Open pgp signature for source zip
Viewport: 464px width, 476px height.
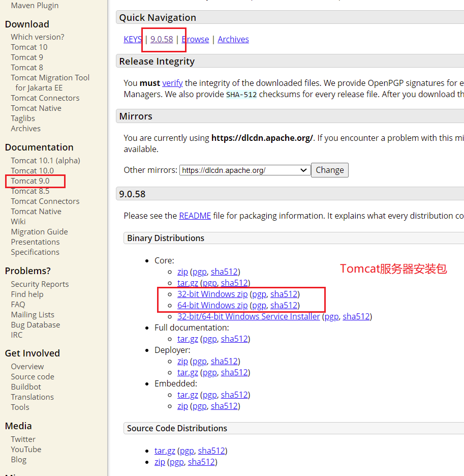pyautogui.click(x=177, y=462)
